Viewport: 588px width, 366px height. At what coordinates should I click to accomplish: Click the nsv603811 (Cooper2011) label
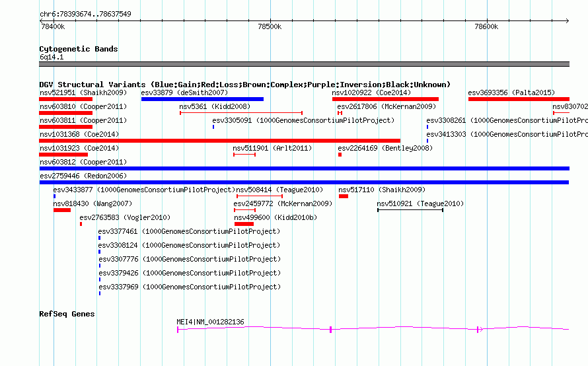tap(83, 120)
